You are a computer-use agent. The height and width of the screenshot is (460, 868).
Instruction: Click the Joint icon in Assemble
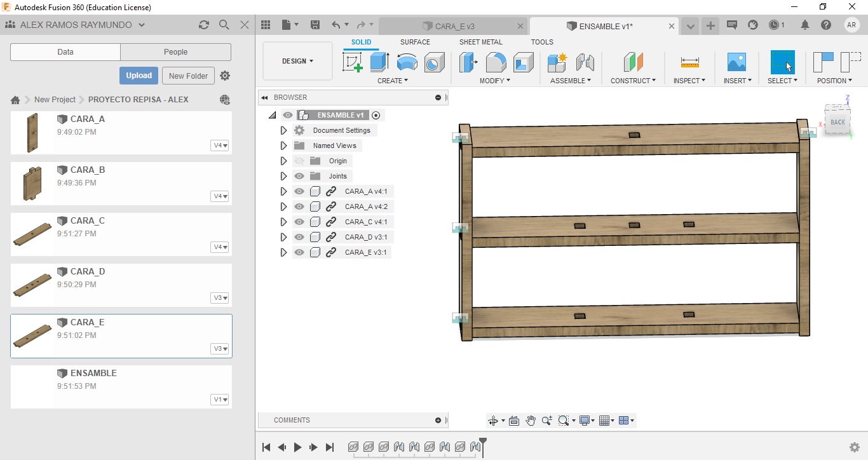click(585, 62)
